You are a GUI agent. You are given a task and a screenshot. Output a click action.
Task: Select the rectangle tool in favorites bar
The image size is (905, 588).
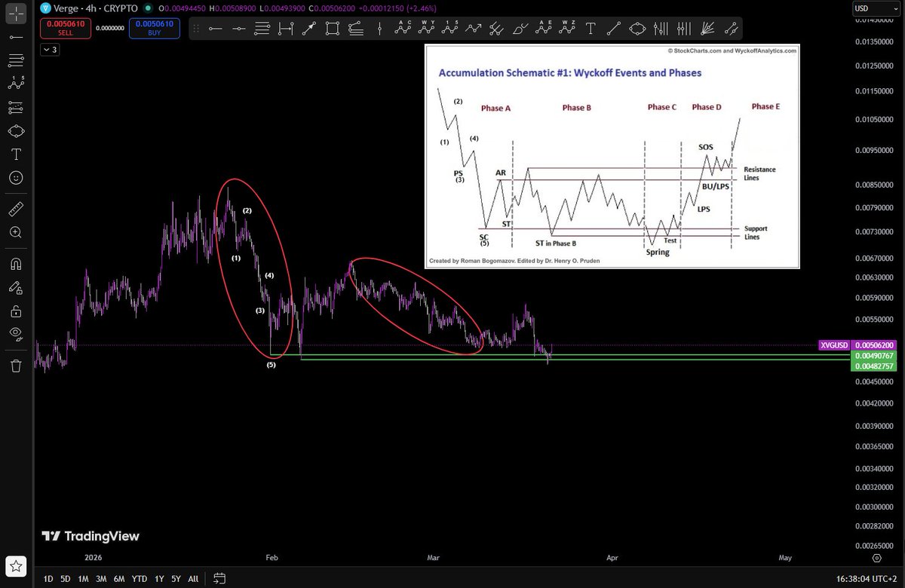point(333,29)
